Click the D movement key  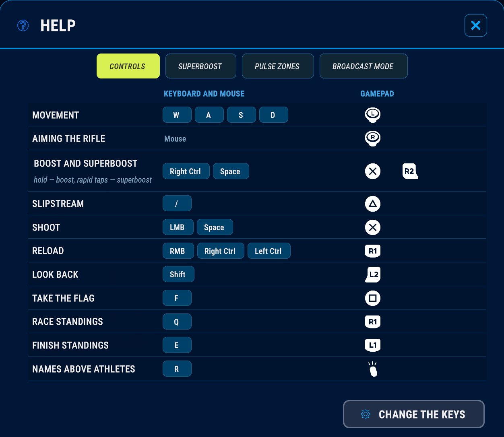click(x=274, y=115)
